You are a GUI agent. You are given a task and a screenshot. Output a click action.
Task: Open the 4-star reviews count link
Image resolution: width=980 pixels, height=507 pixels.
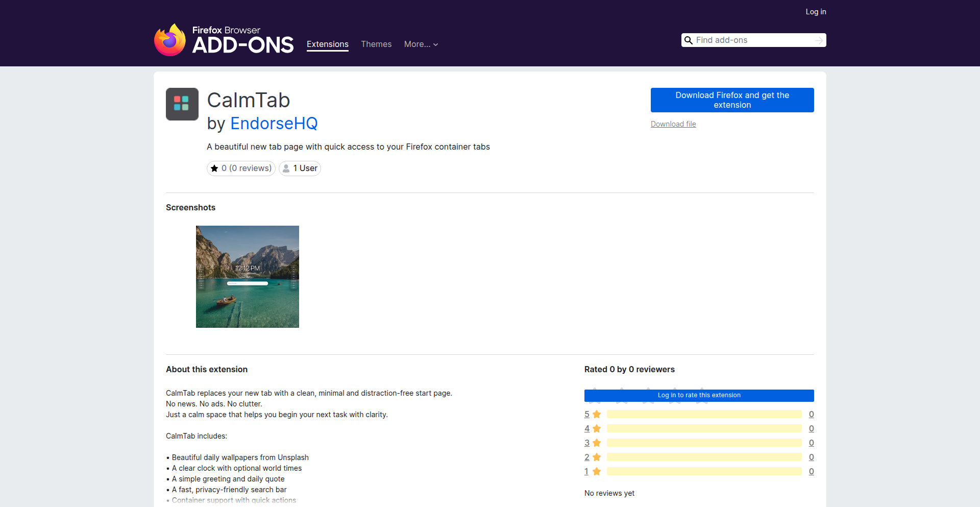coord(812,428)
